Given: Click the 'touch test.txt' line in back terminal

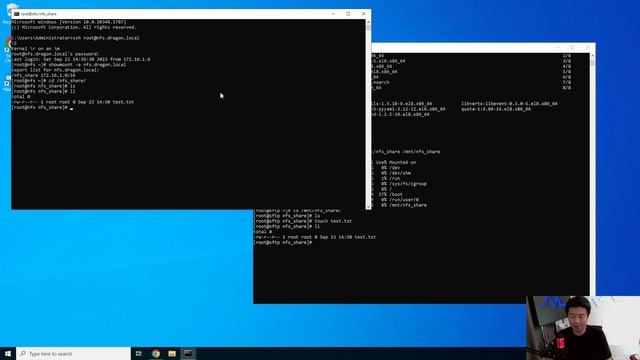Looking at the screenshot, I should coord(303,221).
